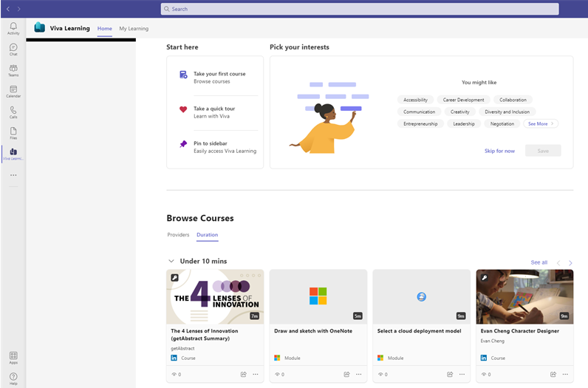
Task: Open more options for Evan Cheng course
Action: coord(565,374)
